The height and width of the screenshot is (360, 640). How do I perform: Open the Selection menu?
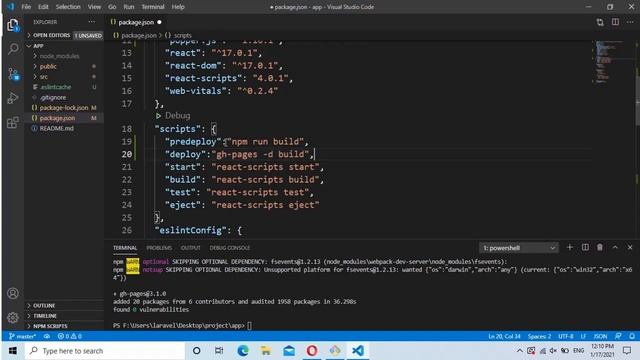tap(68, 7)
